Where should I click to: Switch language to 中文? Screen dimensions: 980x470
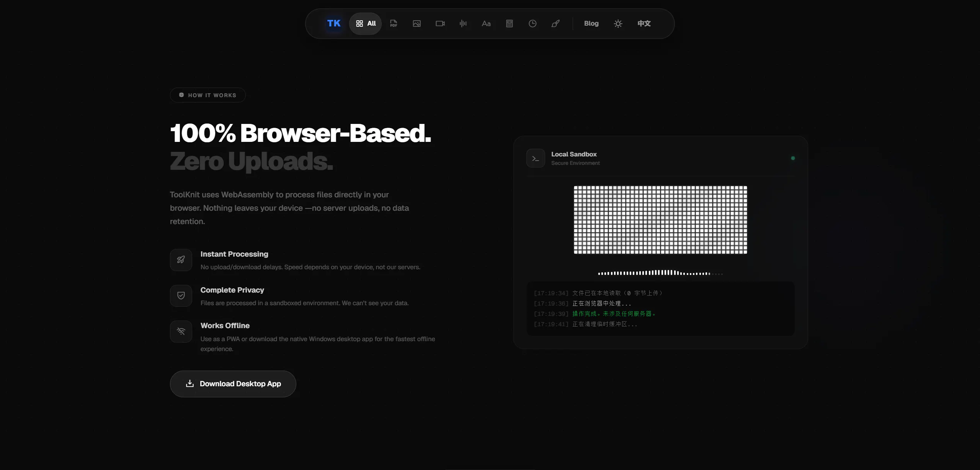coord(644,23)
